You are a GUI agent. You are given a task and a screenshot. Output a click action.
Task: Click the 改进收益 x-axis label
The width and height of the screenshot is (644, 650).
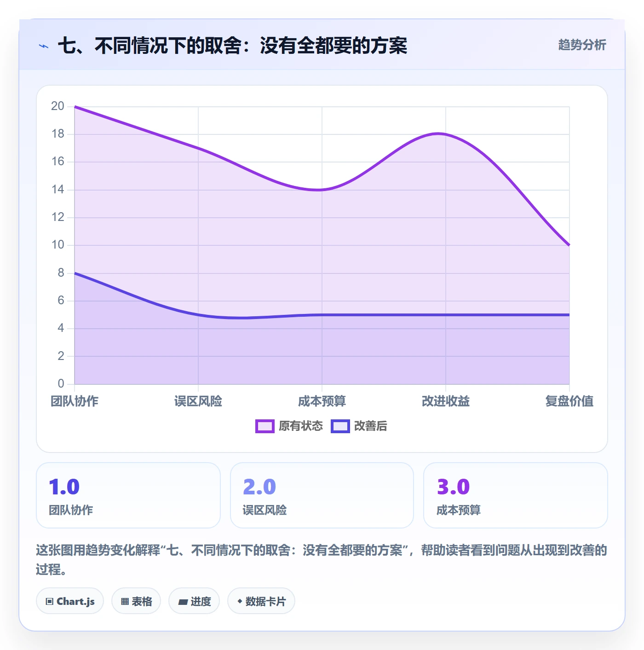[x=446, y=401]
